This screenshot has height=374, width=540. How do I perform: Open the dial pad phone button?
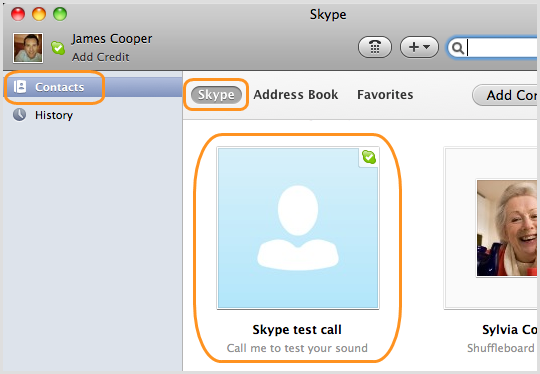click(375, 47)
